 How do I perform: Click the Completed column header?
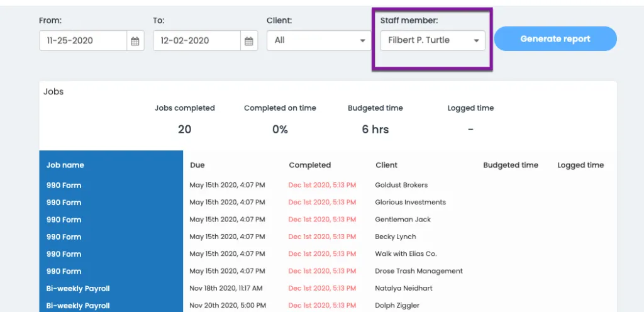[309, 165]
